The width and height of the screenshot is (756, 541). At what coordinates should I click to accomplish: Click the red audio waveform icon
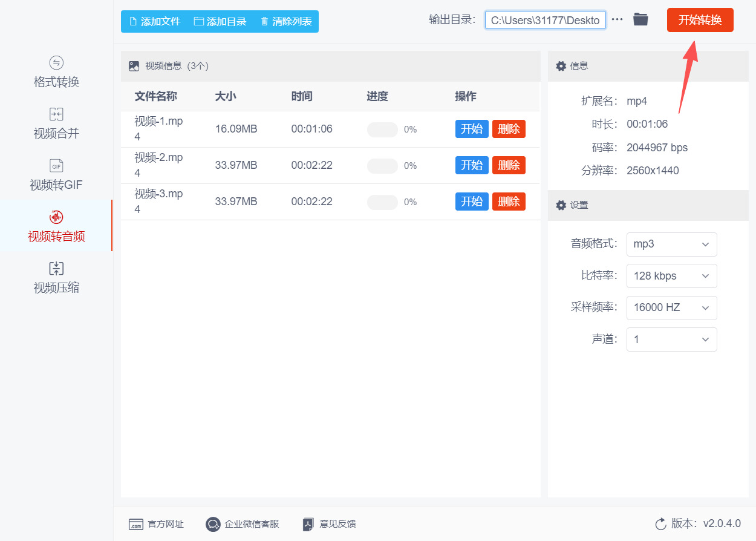coord(56,217)
